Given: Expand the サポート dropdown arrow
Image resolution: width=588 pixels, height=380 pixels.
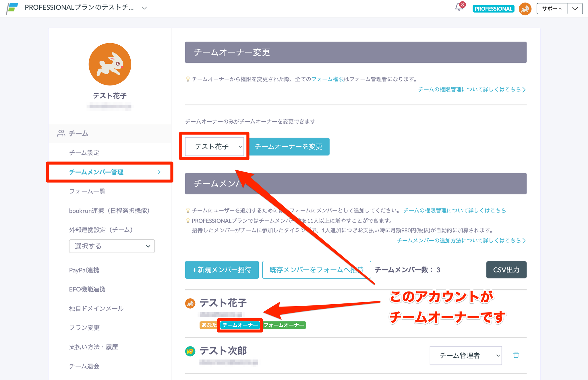Looking at the screenshot, I should point(575,9).
